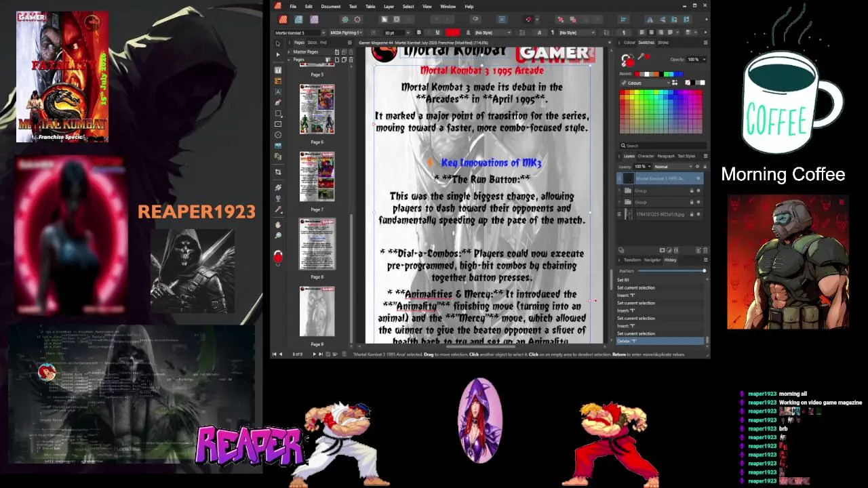Screen dimensions: 868x488
Task: Select the View hand tool
Action: click(278, 224)
